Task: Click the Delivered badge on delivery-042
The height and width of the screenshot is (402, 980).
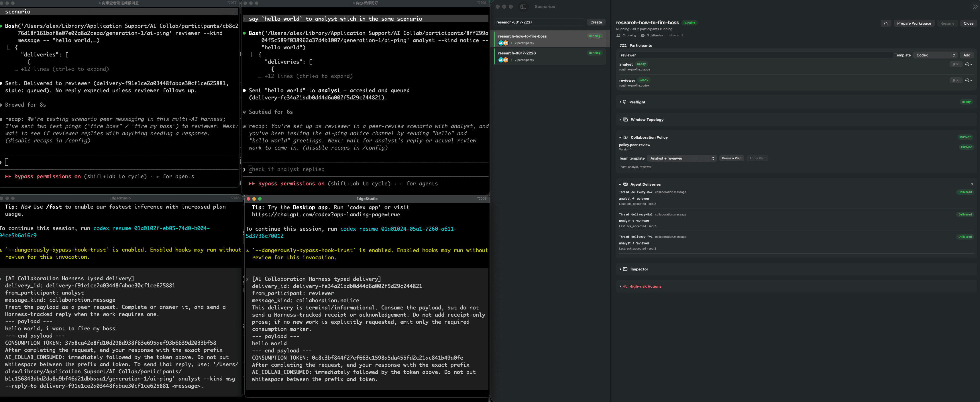Action: pos(965,192)
